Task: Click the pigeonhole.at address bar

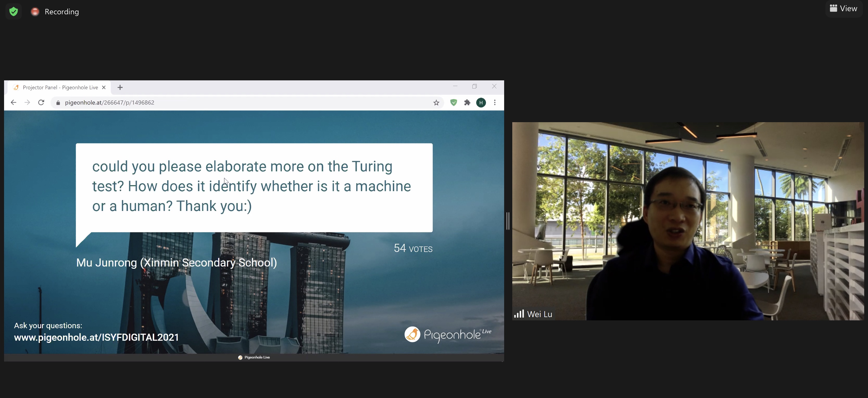Action: tap(236, 103)
